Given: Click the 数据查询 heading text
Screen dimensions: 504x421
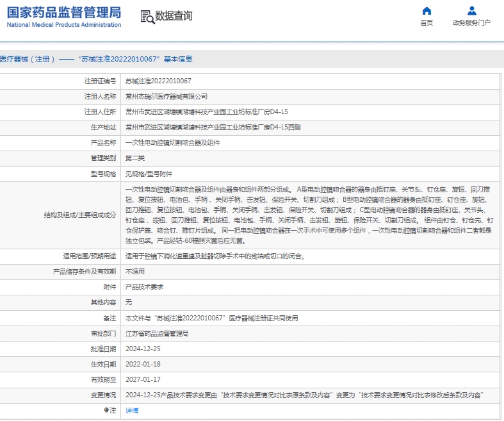Looking at the screenshot, I should [174, 16].
